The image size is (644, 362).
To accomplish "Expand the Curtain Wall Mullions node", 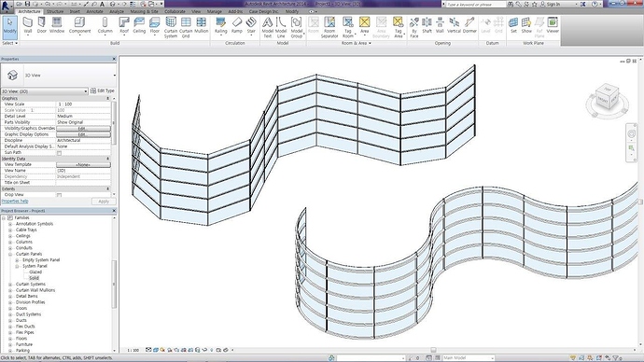I will click(10, 290).
